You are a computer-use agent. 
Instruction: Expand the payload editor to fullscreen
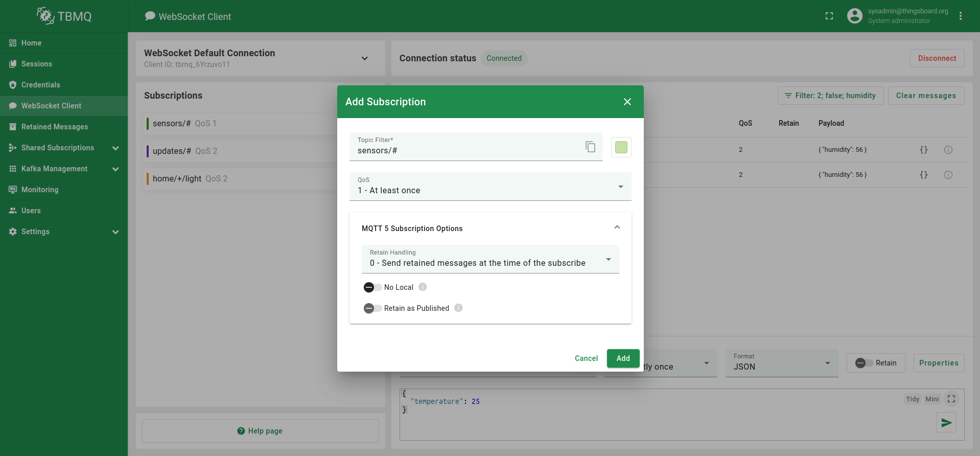(951, 399)
